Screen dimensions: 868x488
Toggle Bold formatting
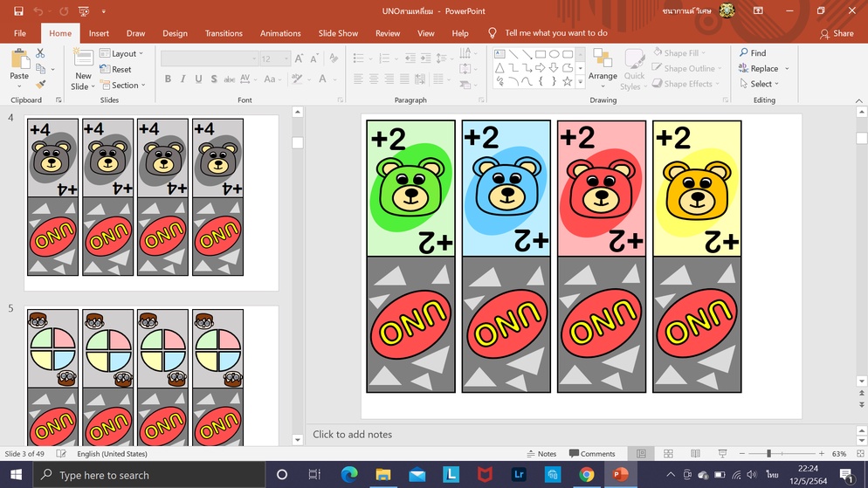168,79
